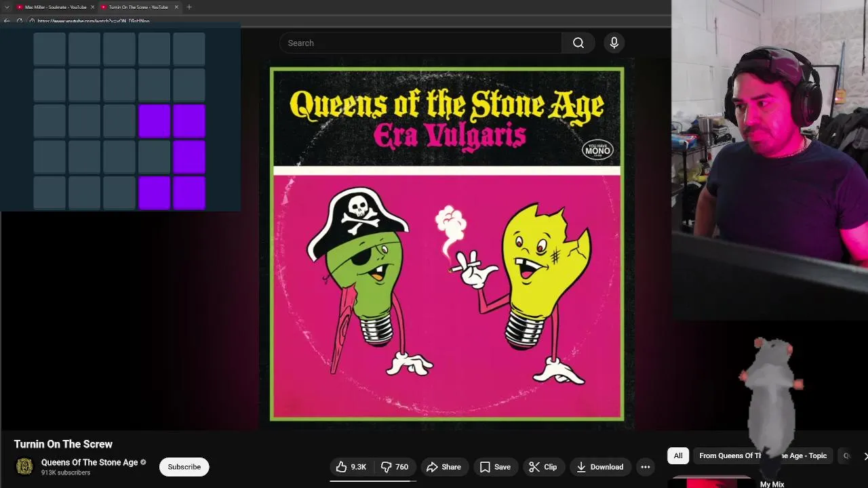Screen dimensions: 868x488
Task: Open Queens Of The Stone Age channel name link
Action: [x=90, y=462]
